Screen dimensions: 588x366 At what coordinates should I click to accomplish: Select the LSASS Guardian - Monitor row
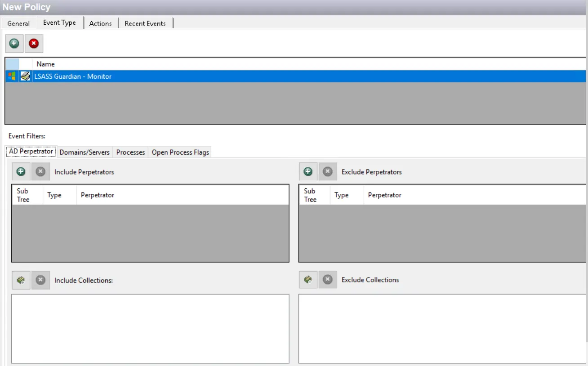(x=295, y=76)
